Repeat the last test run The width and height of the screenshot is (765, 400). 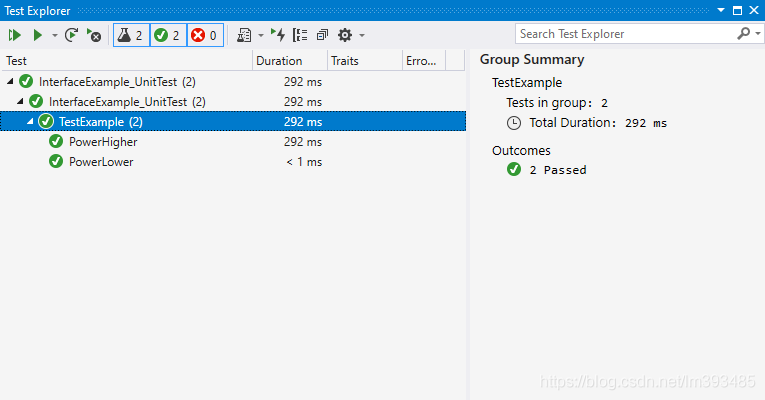[72, 35]
